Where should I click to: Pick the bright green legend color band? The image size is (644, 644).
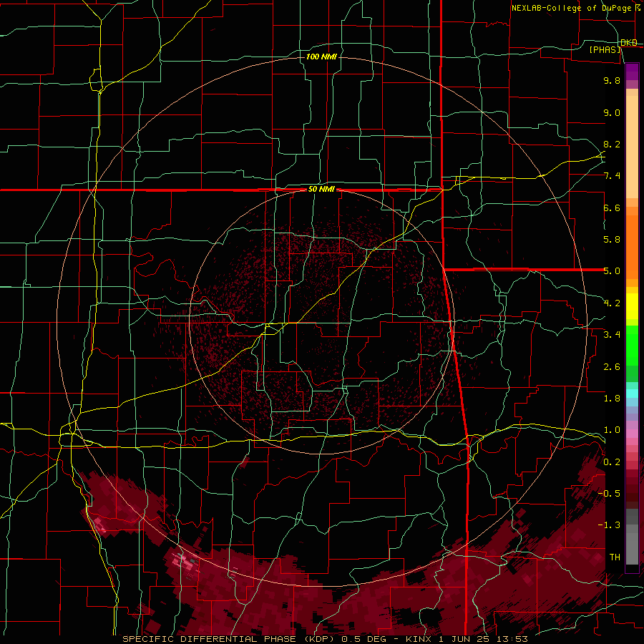(632, 346)
